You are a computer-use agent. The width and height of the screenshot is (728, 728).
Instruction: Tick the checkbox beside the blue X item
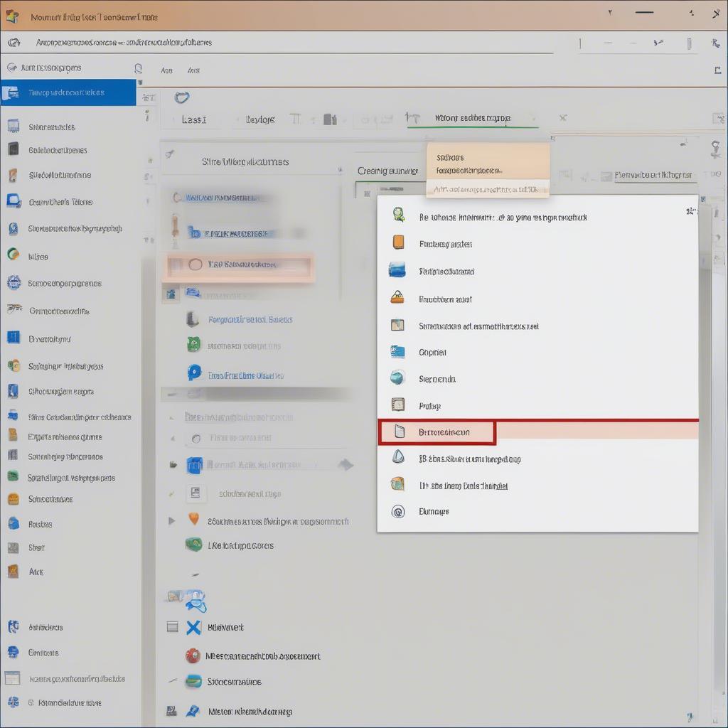click(172, 627)
